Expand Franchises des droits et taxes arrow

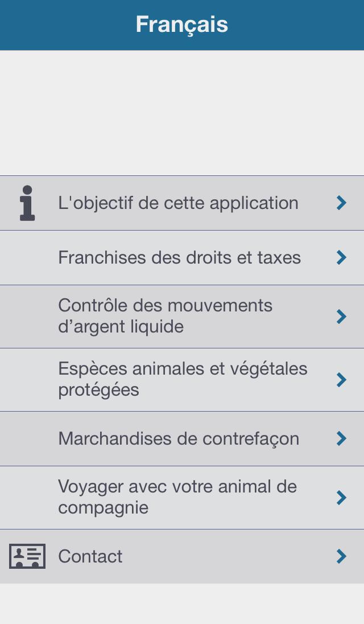coord(341,257)
